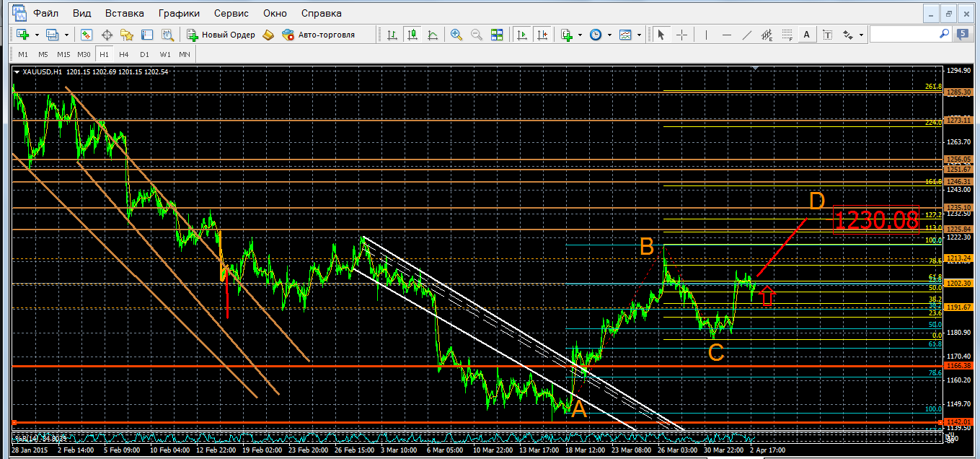Select the Fibonacci Retracement tool
The image size is (980, 459).
pyautogui.click(x=787, y=35)
